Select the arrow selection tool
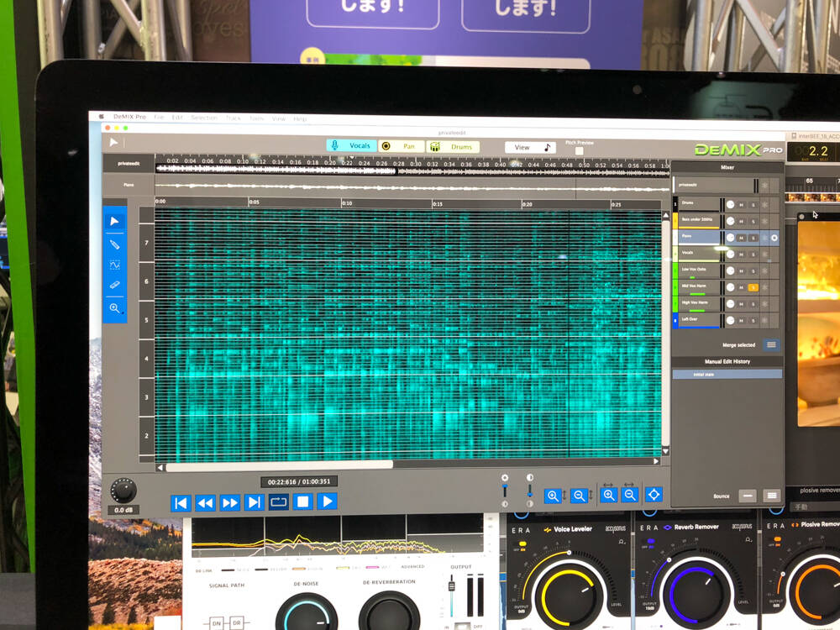Screen dimensions: 840x630 point(114,221)
